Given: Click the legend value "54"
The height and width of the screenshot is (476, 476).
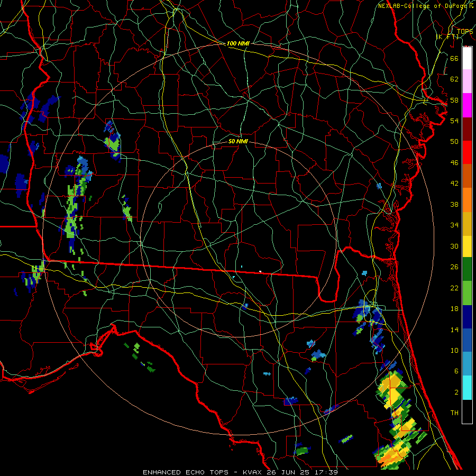Looking at the screenshot, I should tap(454, 121).
